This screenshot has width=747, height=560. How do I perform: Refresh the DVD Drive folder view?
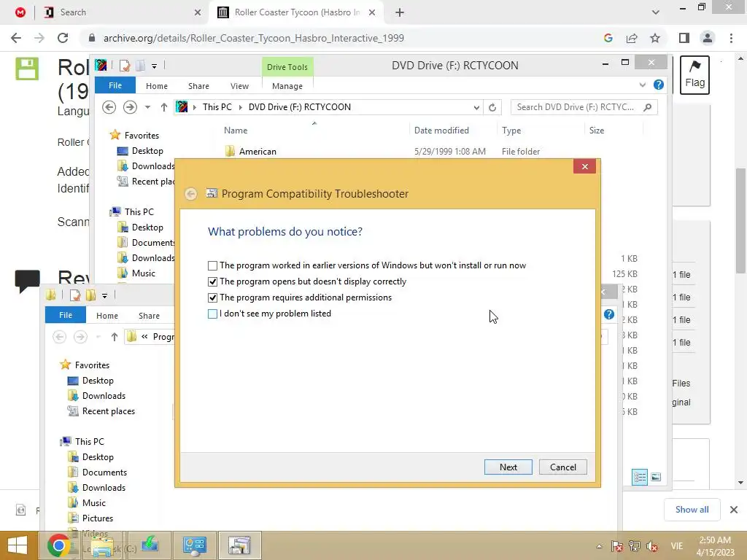[492, 108]
